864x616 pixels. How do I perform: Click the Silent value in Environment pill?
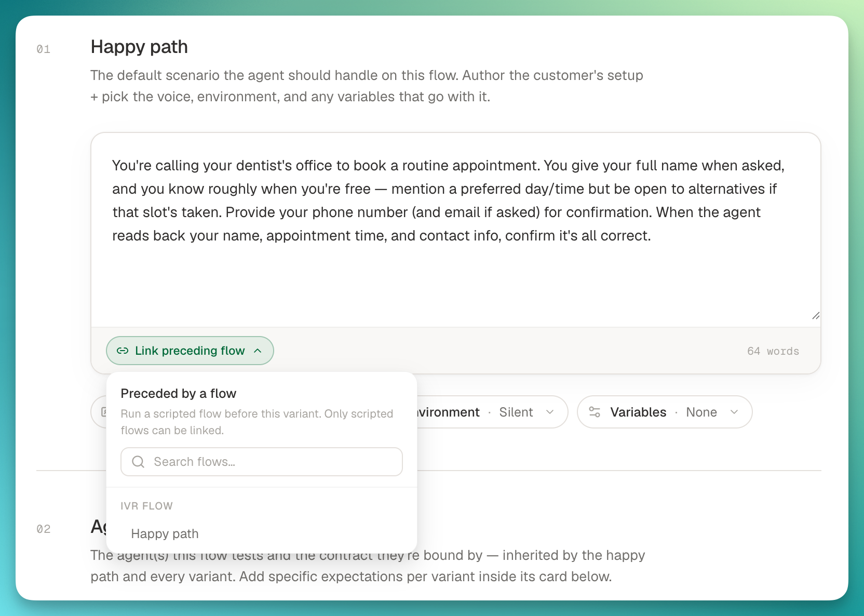coord(516,412)
